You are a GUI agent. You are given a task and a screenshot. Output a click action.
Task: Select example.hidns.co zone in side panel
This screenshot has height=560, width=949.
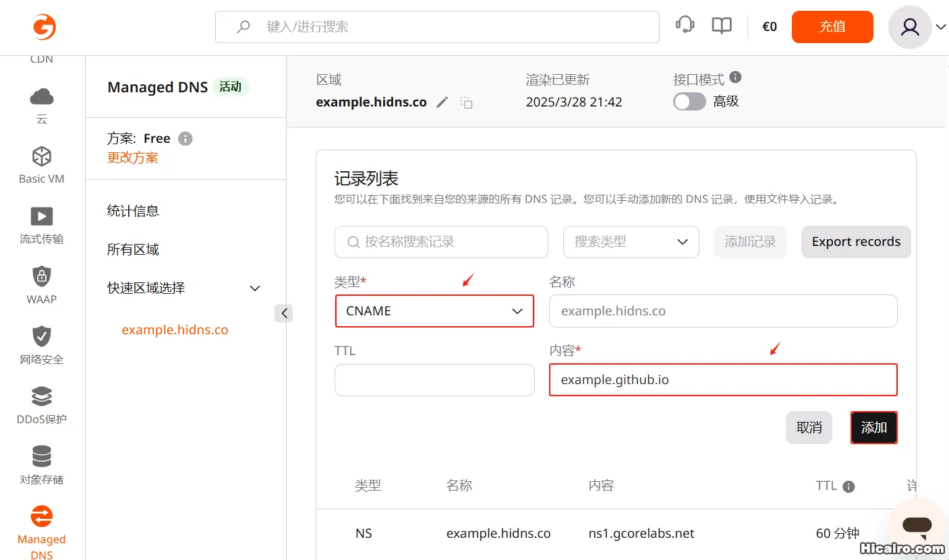coord(175,330)
